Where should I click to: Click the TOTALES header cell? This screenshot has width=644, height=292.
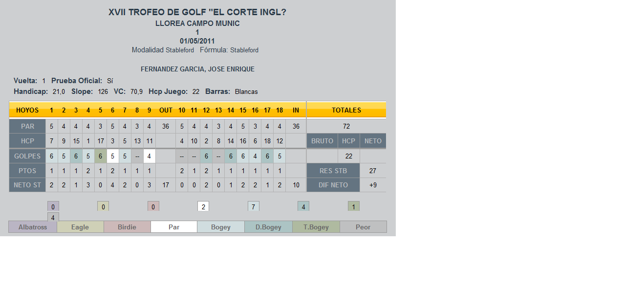pos(346,110)
